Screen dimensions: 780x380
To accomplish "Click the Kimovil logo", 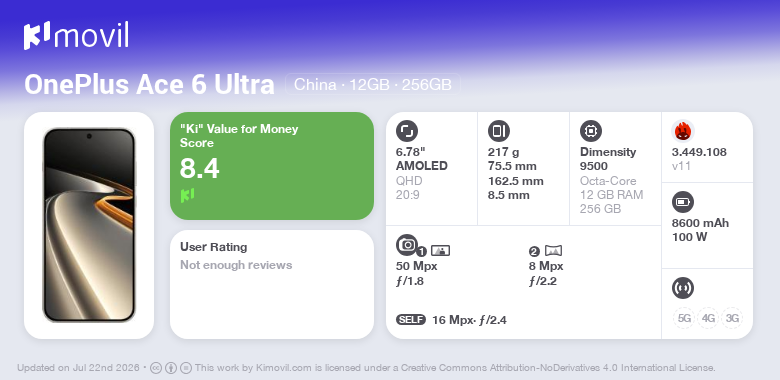I will [76, 35].
